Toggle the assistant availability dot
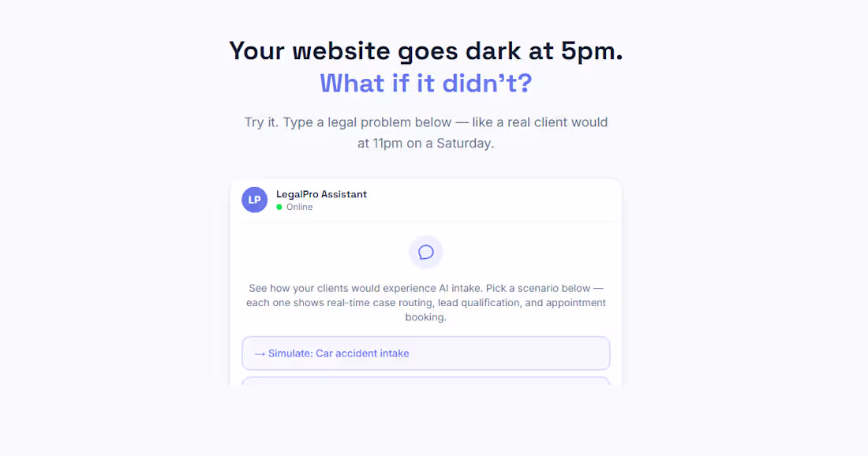Image resolution: width=868 pixels, height=456 pixels. [x=279, y=207]
